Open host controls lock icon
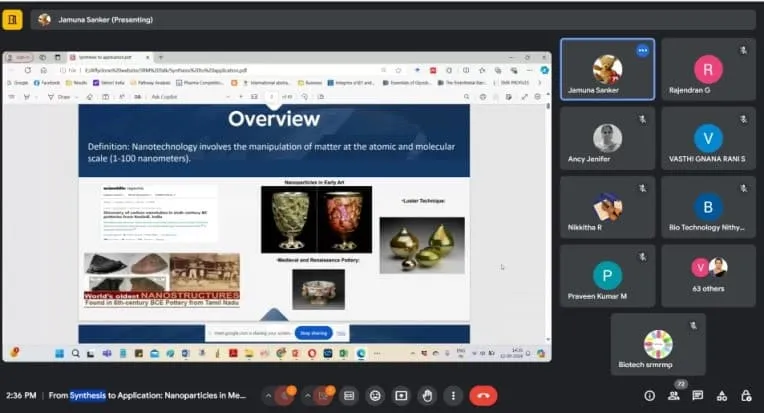764x413 pixels. tap(746, 396)
